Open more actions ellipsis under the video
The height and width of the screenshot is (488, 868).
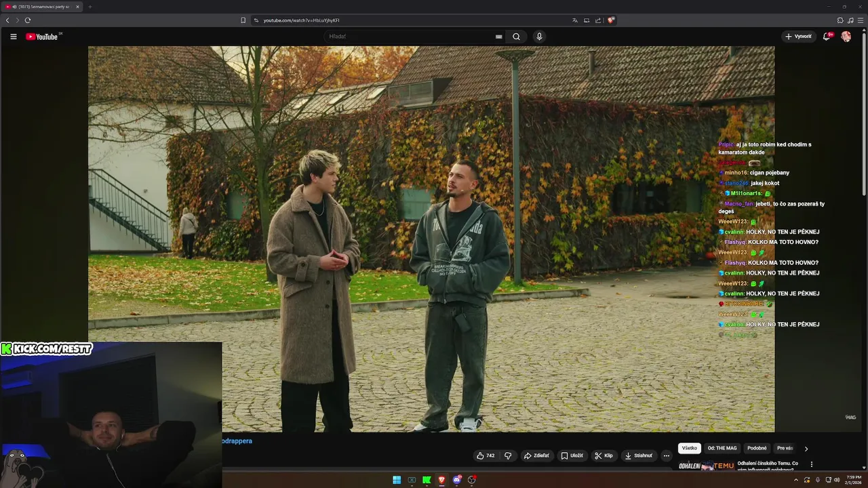point(666,455)
